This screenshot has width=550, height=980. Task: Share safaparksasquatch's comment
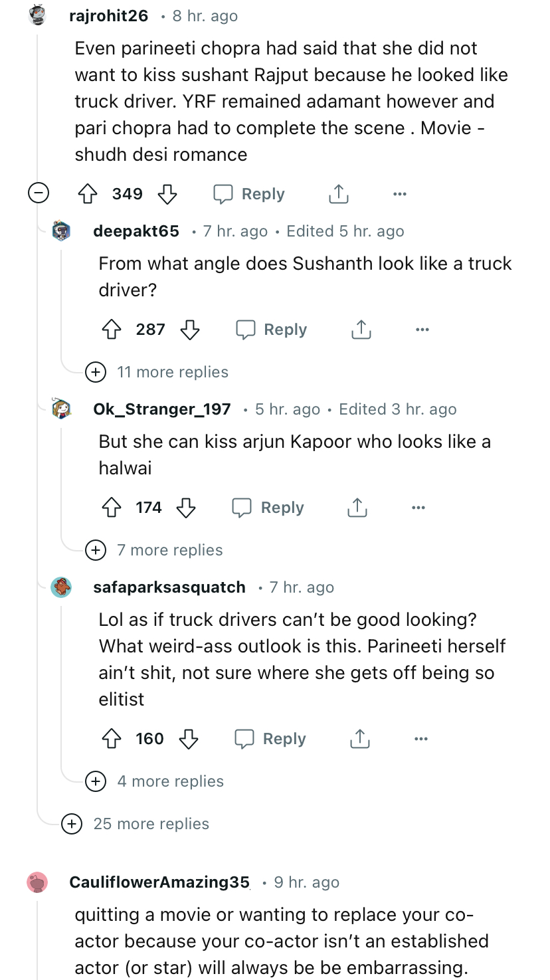tap(359, 739)
